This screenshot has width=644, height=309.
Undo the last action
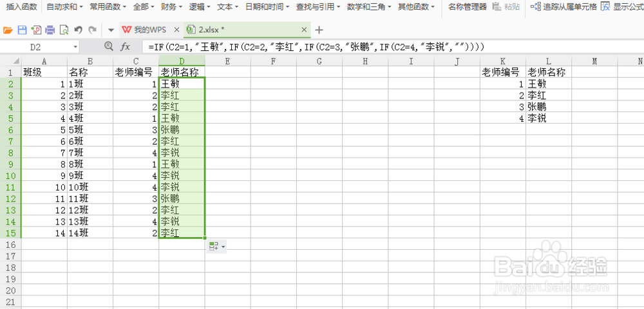78,30
